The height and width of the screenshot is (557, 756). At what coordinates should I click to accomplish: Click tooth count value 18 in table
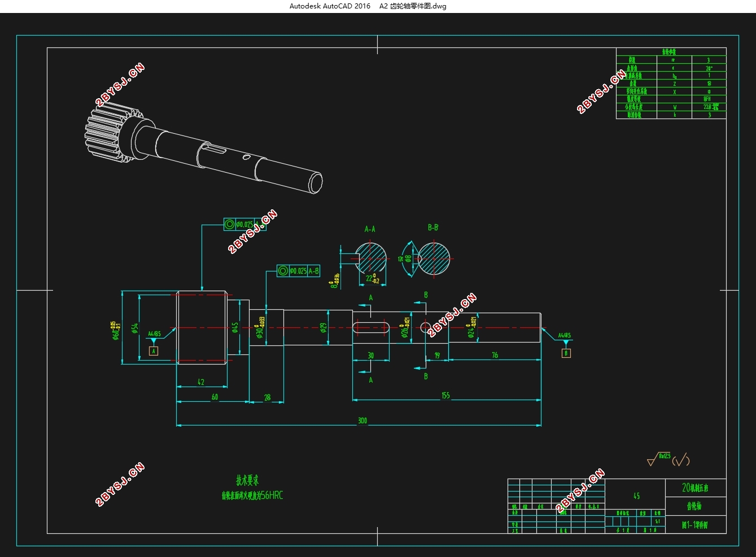click(x=709, y=83)
